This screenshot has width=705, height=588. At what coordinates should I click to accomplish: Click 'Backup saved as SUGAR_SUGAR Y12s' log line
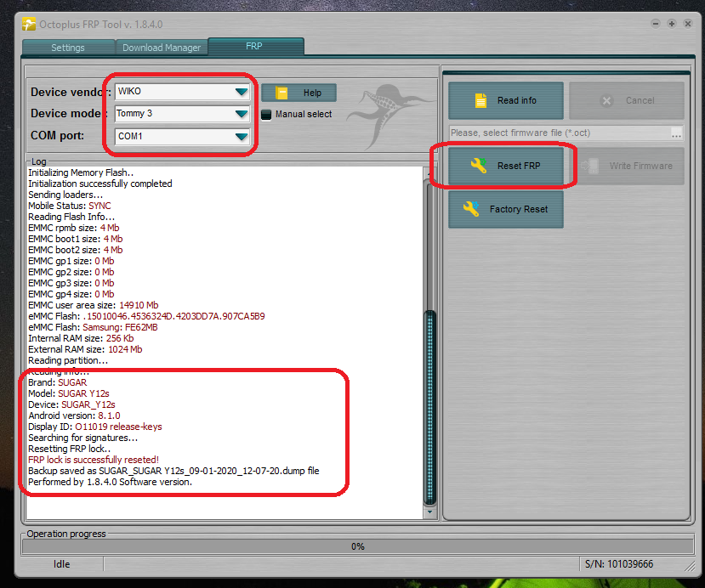(x=173, y=471)
